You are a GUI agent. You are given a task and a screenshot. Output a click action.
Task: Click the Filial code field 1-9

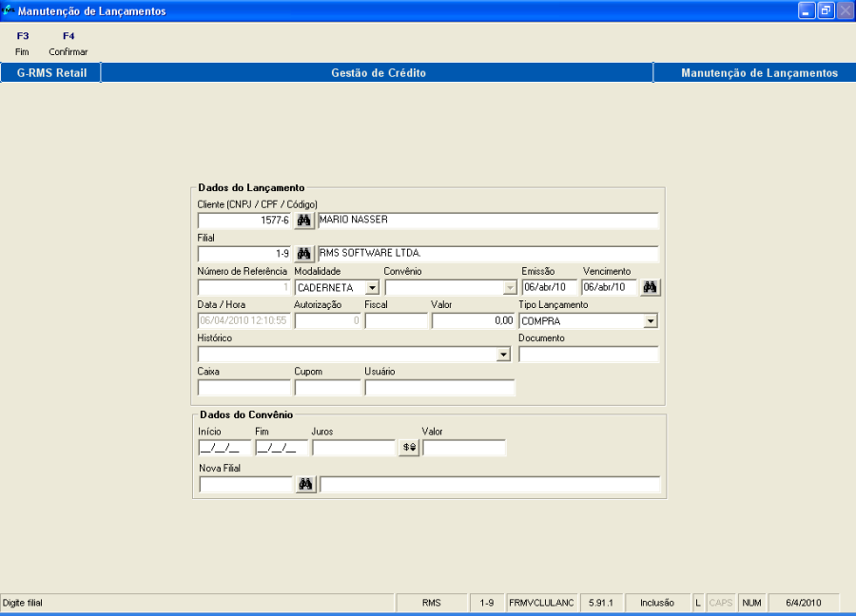244,254
